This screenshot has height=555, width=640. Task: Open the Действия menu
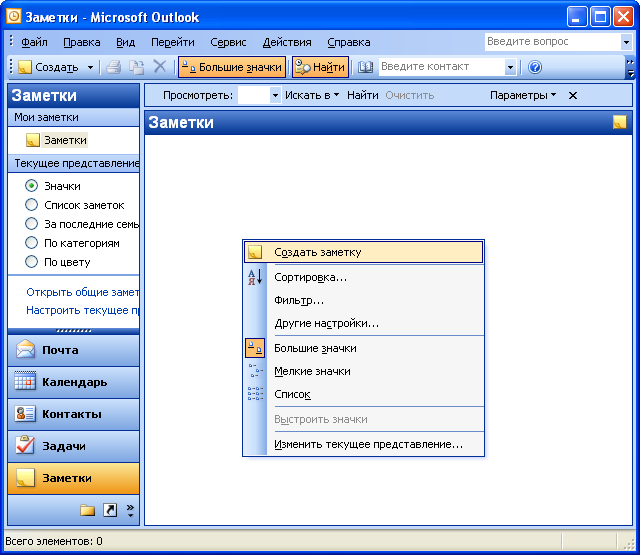[287, 42]
